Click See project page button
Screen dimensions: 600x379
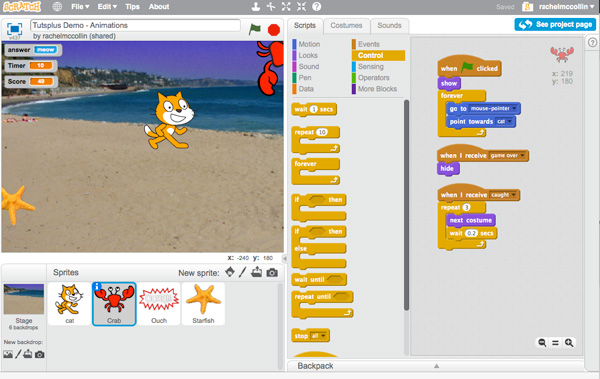(555, 25)
